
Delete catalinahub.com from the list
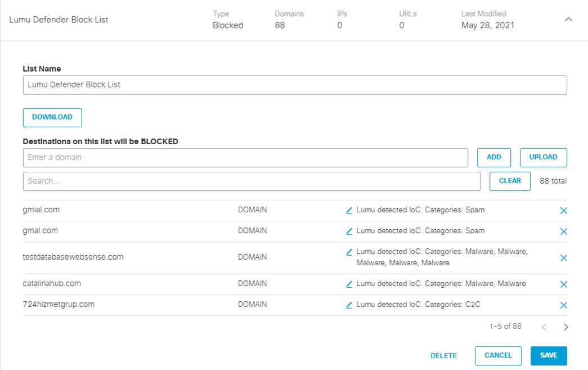pos(563,284)
